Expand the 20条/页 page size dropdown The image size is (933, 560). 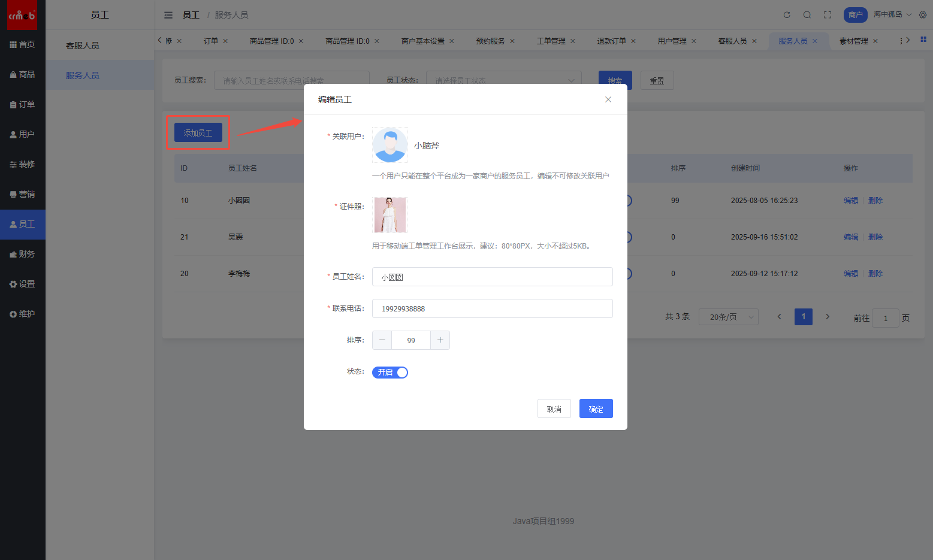point(728,317)
